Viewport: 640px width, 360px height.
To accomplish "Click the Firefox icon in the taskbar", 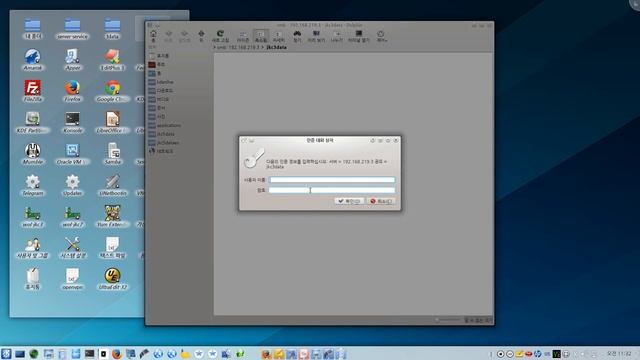I will 117,354.
